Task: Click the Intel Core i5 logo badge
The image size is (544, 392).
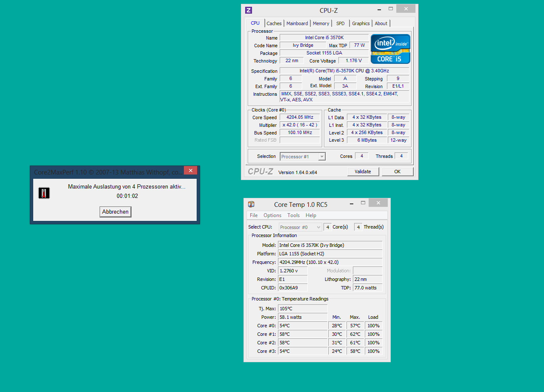Action: [x=390, y=49]
